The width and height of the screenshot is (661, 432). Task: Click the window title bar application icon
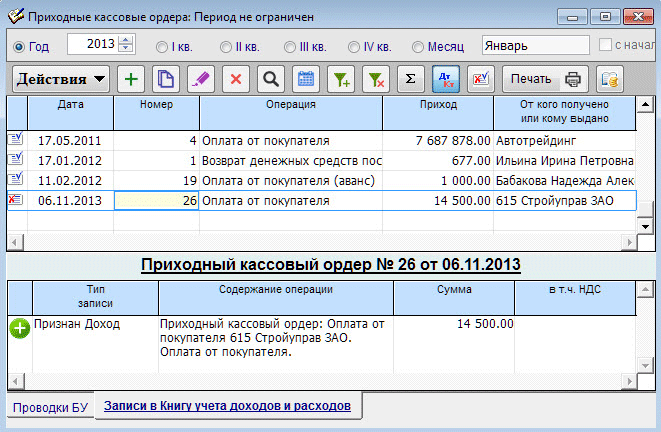tap(16, 16)
